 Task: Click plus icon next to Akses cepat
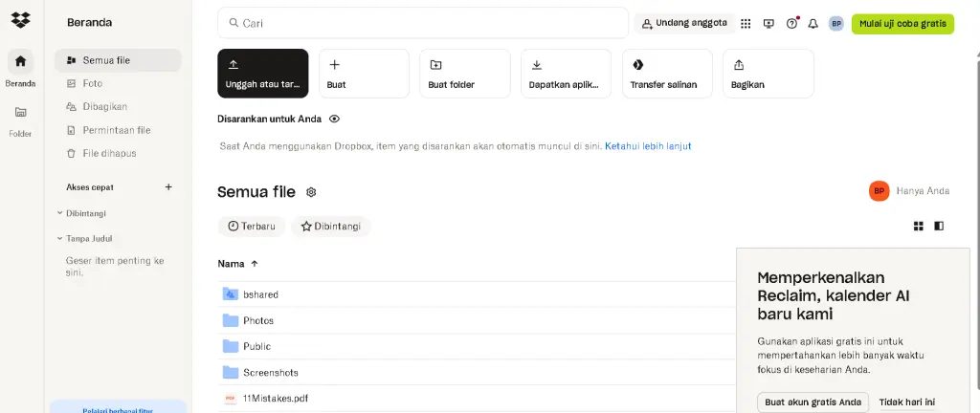tap(168, 187)
